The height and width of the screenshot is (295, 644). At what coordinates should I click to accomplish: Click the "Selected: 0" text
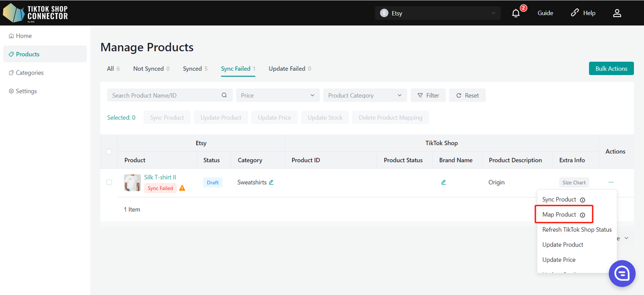pyautogui.click(x=121, y=117)
